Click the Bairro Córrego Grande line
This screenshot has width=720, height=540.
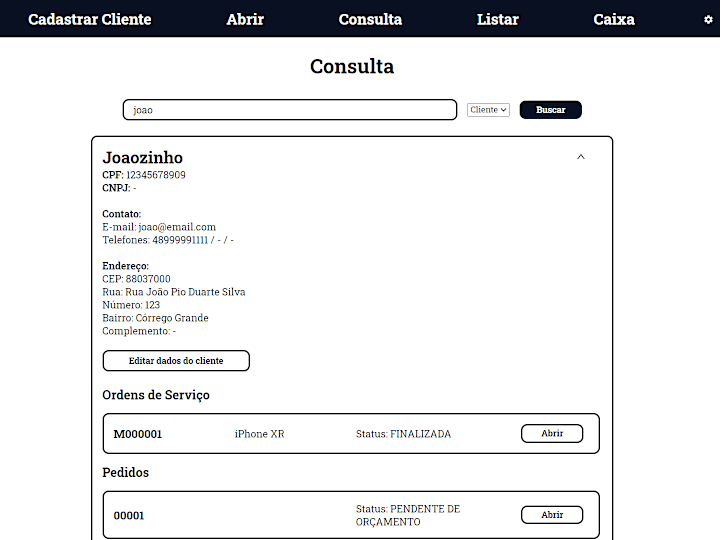155,318
